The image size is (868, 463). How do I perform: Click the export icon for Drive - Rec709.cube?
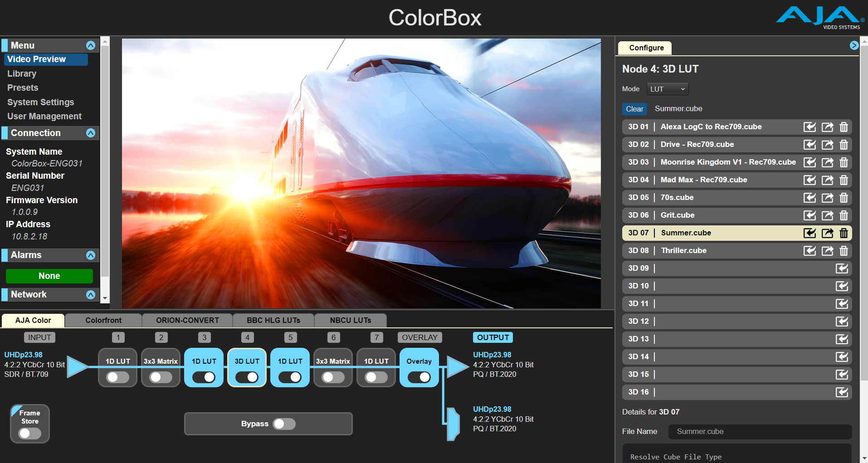827,145
